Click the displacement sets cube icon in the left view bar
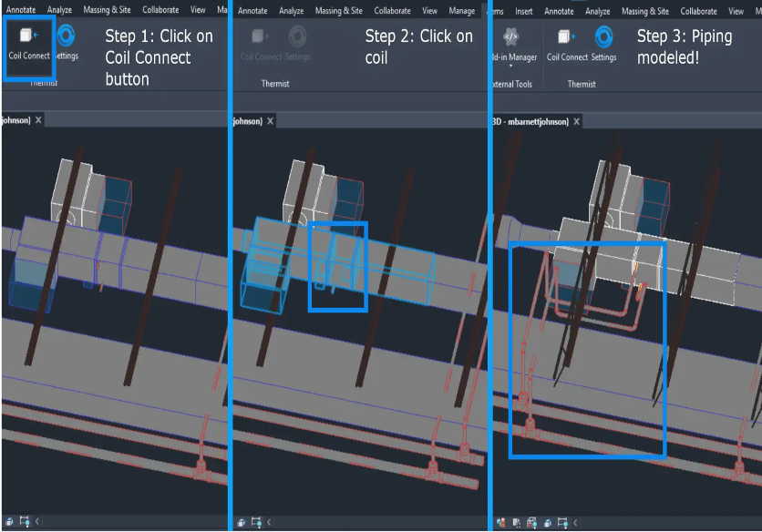762x532 pixels. tap(9, 522)
